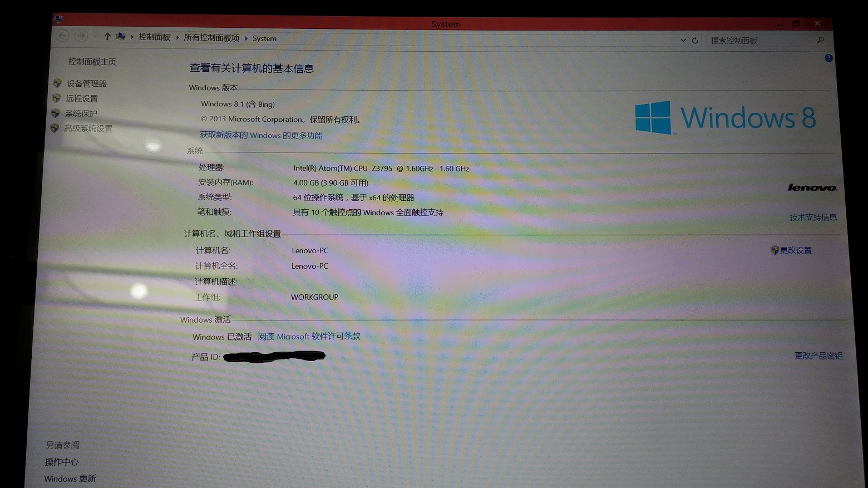
Task: Click the 4.00 GB (3.90 GB 可用) memory value
Action: point(331,183)
